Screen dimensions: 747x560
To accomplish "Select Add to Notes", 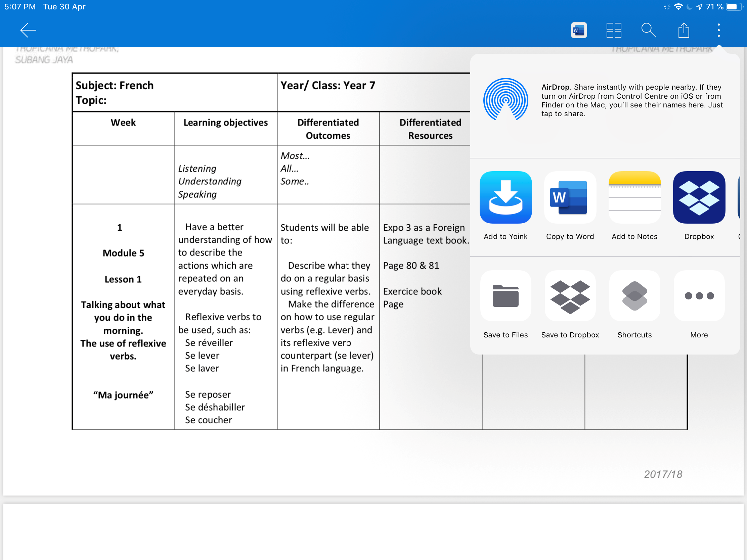I will (x=634, y=205).
